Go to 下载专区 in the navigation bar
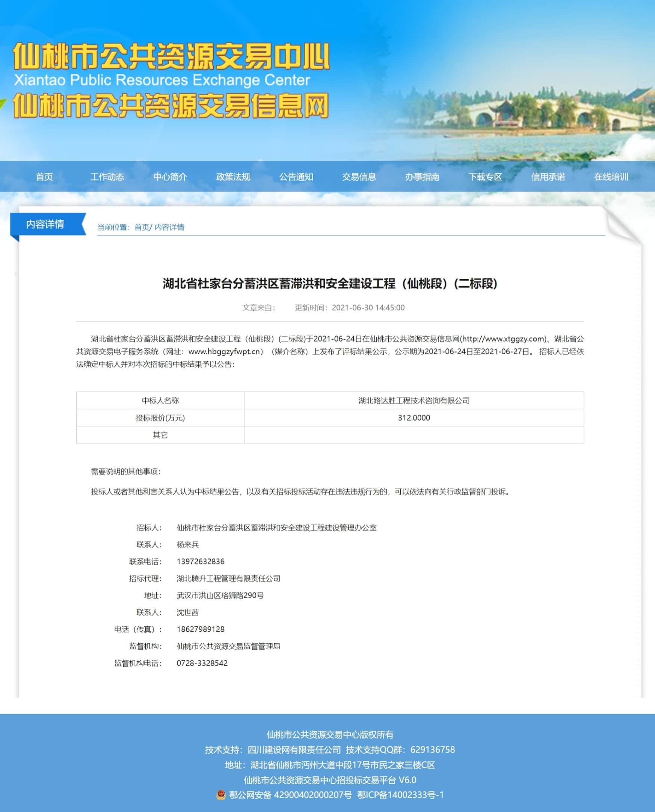655x812 pixels. coord(485,177)
